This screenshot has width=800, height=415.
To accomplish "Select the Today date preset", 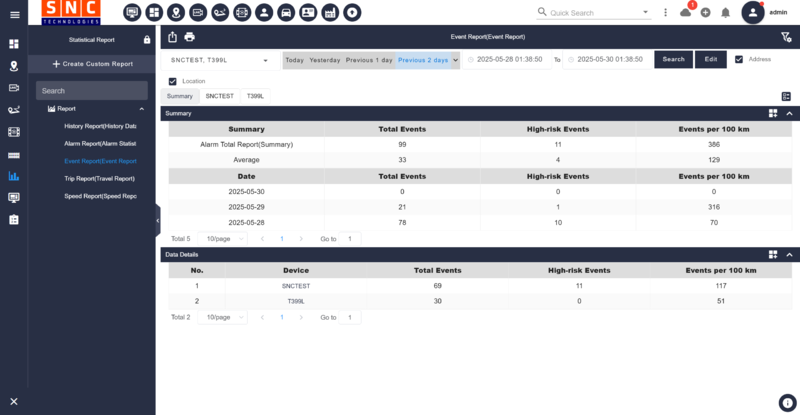I will (x=294, y=60).
